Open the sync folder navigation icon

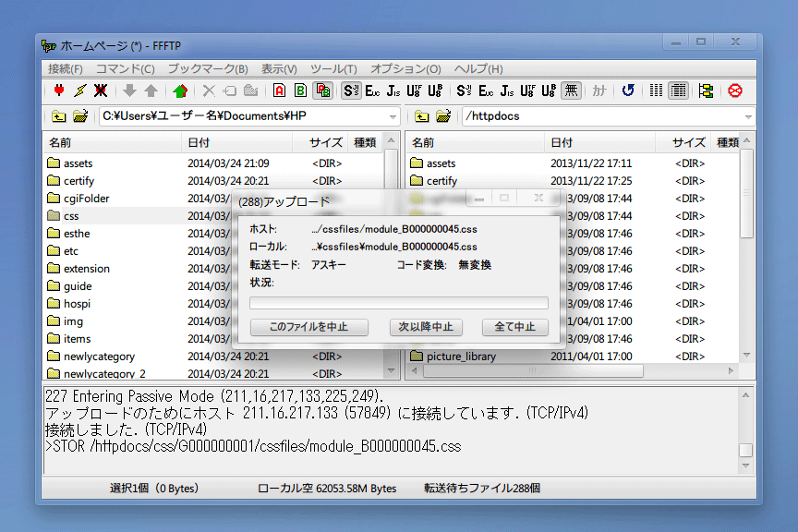click(706, 91)
